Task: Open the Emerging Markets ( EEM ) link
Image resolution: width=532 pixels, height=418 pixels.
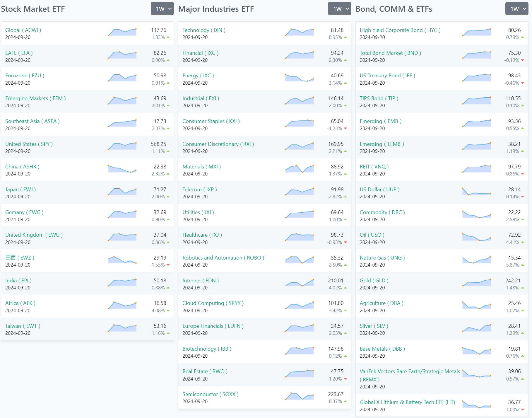Action: (x=35, y=98)
